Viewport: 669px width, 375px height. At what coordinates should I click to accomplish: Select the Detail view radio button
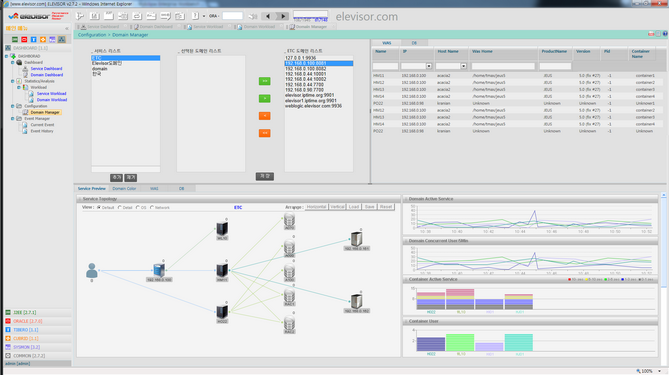tap(119, 207)
